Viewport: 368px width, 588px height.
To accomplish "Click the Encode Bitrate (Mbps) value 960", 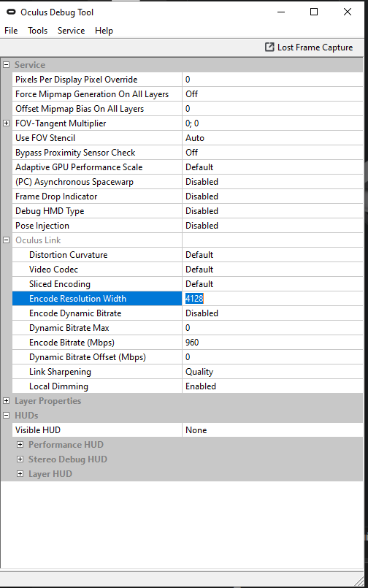I will point(272,343).
